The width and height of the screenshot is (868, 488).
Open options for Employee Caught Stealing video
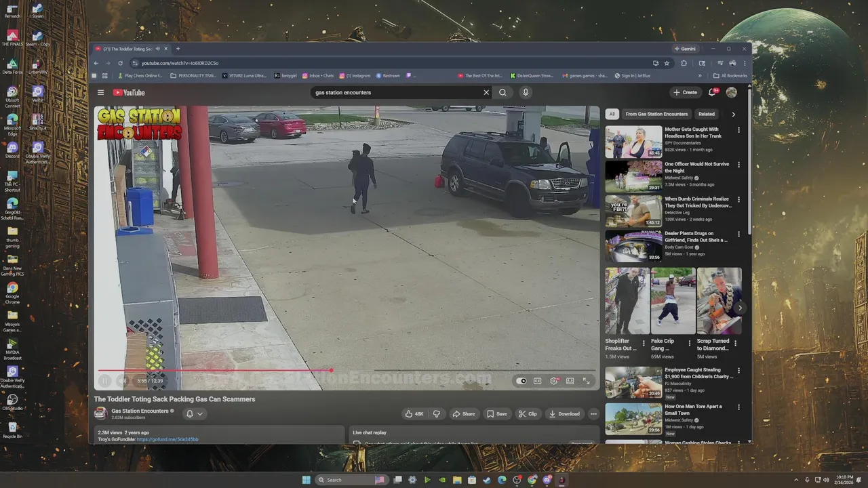[x=739, y=371]
